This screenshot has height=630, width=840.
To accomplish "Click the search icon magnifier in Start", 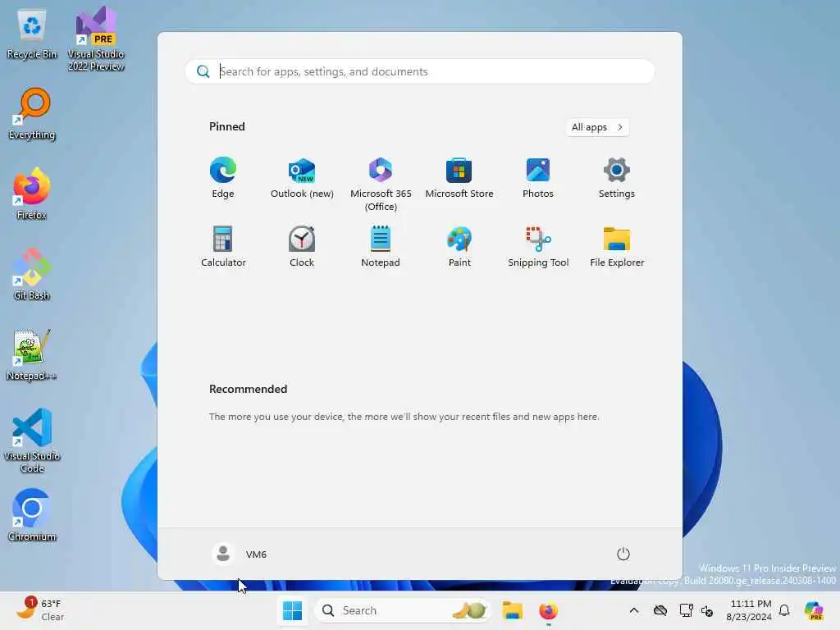I will [x=203, y=71].
